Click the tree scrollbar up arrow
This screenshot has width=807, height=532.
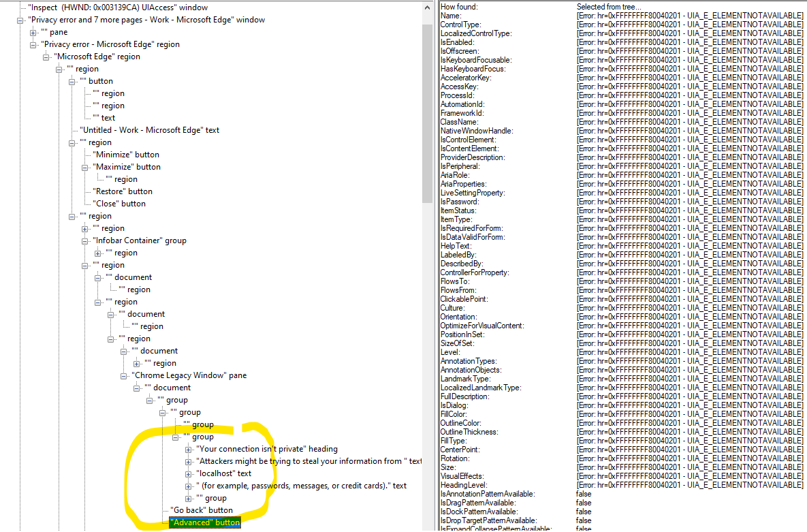pyautogui.click(x=427, y=7)
